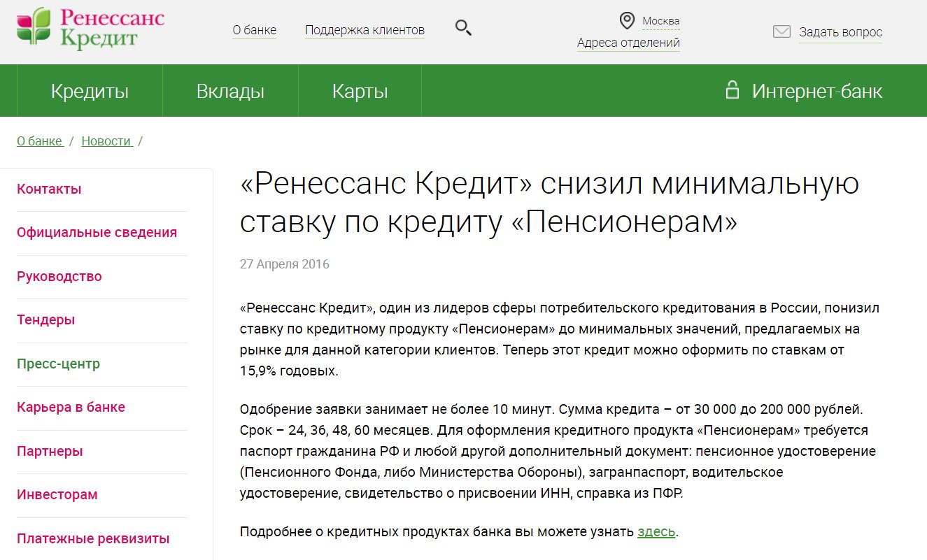
Task: Go to Интернет-банк
Action: coord(816,91)
